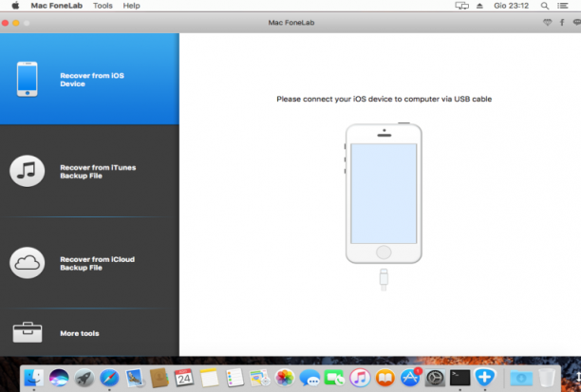Select Recover from iOS Device mode
This screenshot has height=392, width=581.
(x=89, y=79)
